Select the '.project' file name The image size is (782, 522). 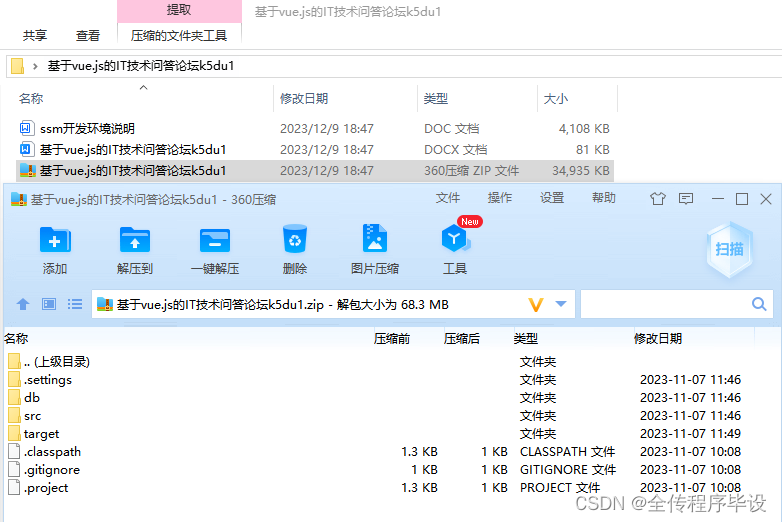[46, 488]
